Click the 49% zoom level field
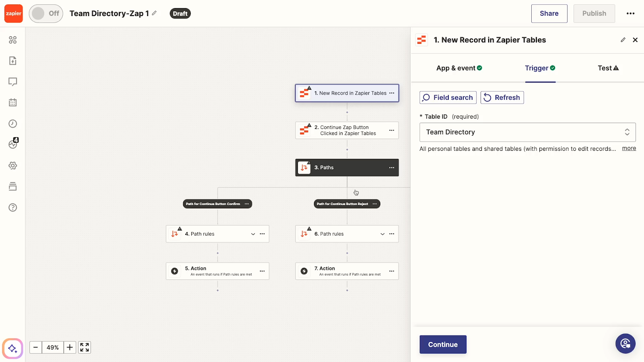The image size is (644, 362). (x=53, y=347)
